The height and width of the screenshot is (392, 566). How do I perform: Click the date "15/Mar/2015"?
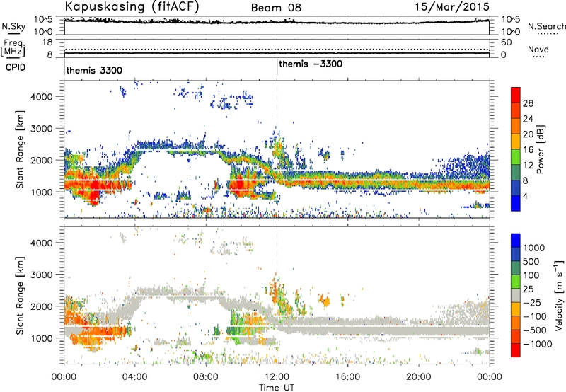[452, 6]
